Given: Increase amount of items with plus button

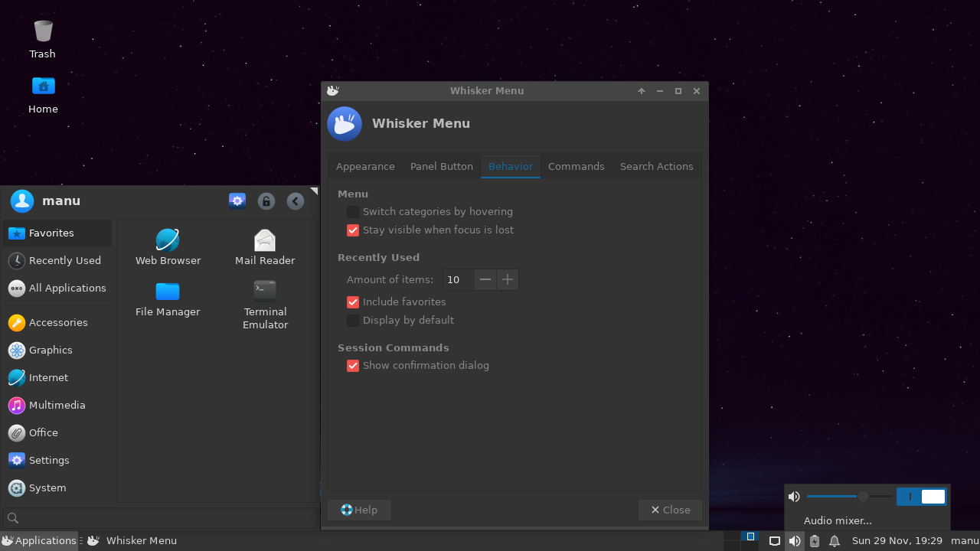Looking at the screenshot, I should [x=508, y=280].
